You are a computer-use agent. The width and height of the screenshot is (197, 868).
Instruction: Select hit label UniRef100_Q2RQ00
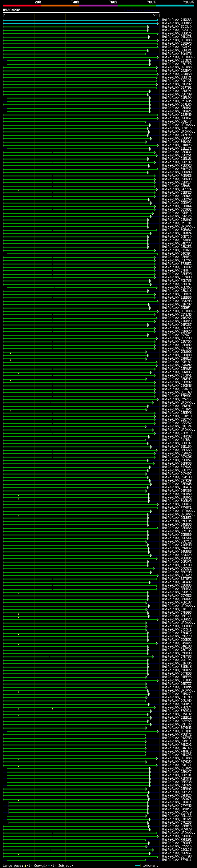click(x=177, y=355)
